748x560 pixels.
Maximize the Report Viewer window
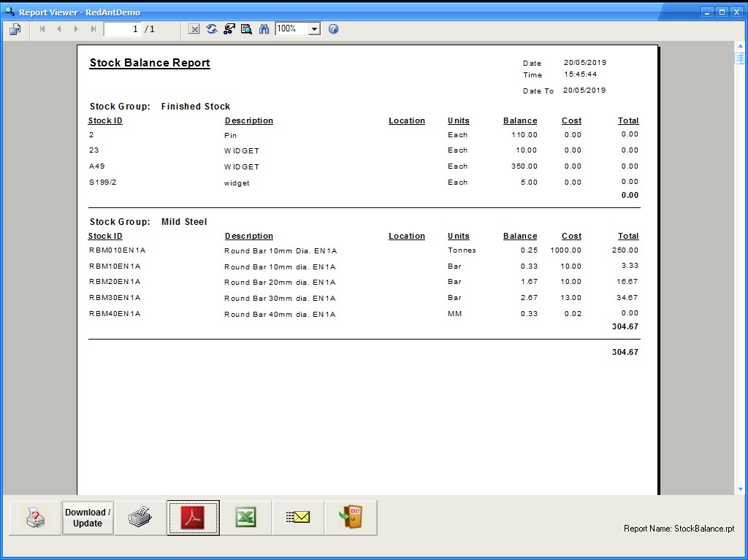click(721, 12)
